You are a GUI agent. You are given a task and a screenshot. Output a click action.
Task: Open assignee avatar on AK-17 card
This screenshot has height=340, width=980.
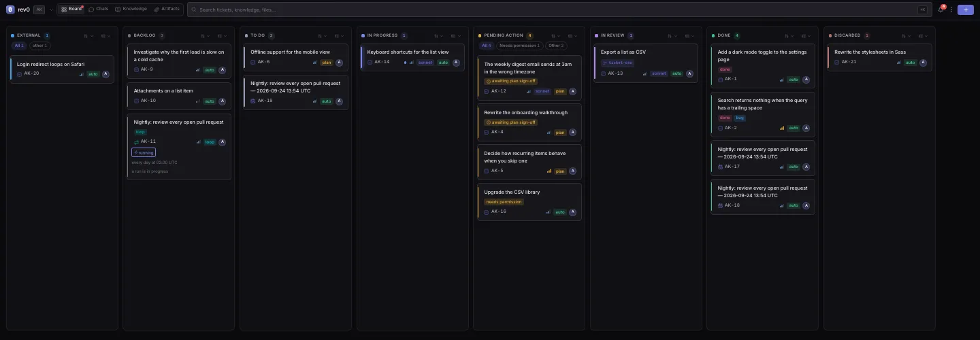pos(806,167)
